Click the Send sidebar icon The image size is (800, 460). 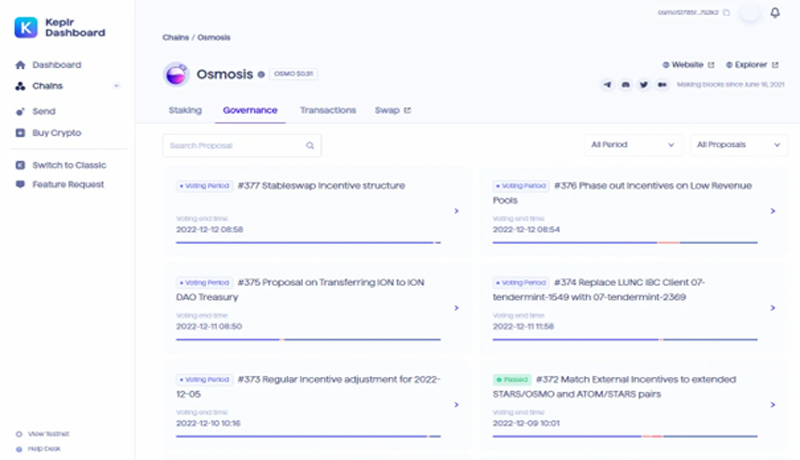[20, 111]
